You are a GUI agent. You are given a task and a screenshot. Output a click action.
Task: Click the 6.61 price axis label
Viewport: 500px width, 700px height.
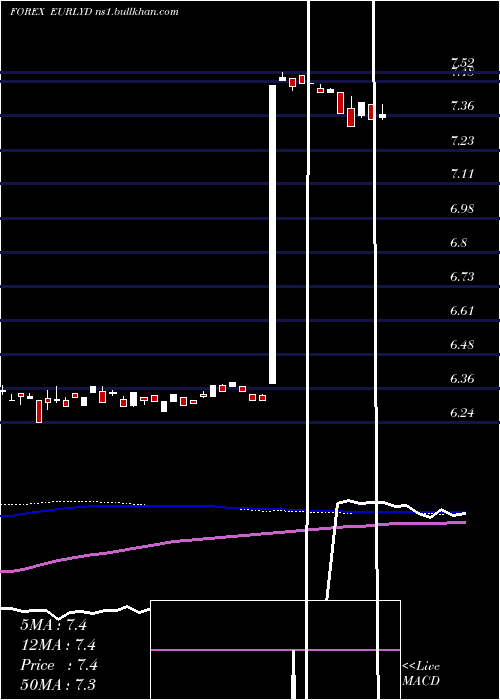click(x=462, y=310)
